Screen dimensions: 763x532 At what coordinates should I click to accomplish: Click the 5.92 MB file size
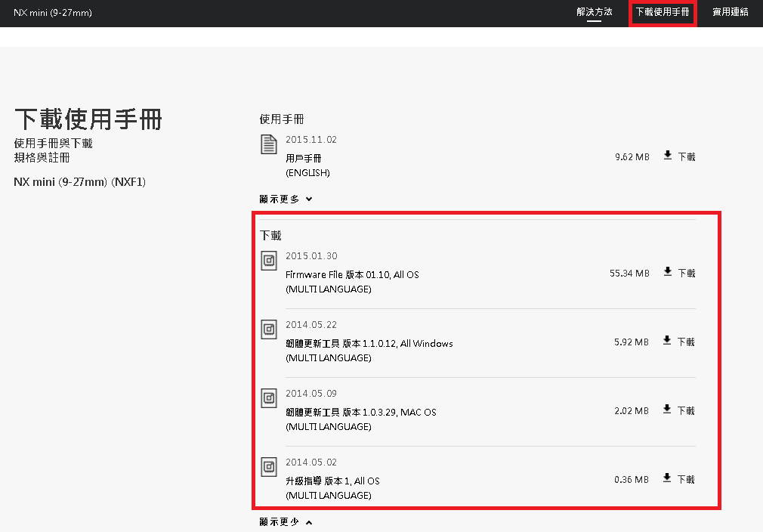tap(632, 342)
